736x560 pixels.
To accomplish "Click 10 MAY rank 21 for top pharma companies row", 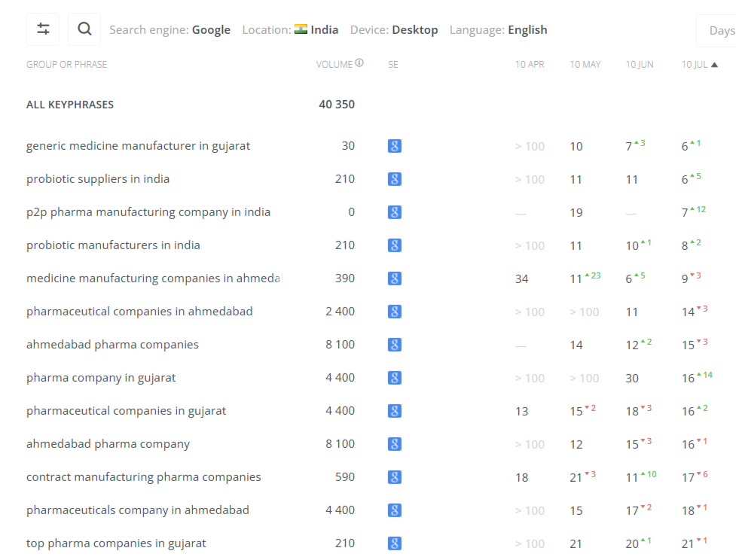I will point(576,544).
